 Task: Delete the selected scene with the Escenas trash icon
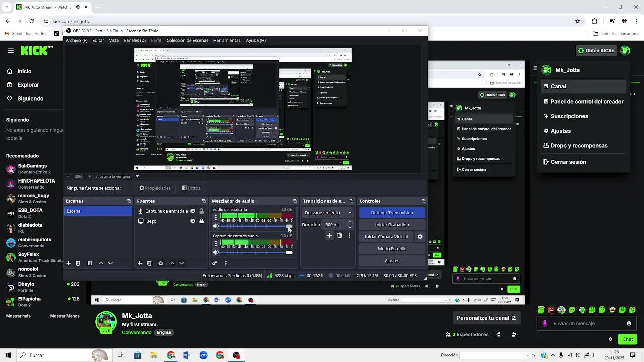pyautogui.click(x=78, y=263)
